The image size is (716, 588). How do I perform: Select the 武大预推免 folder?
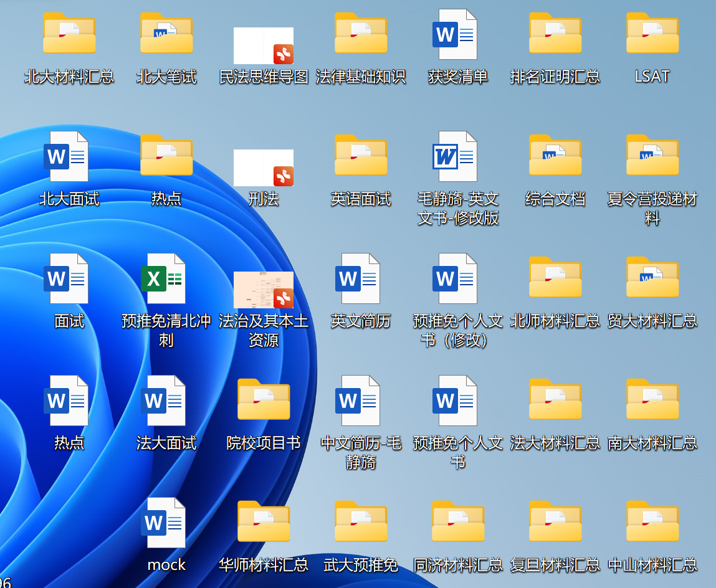(361, 522)
